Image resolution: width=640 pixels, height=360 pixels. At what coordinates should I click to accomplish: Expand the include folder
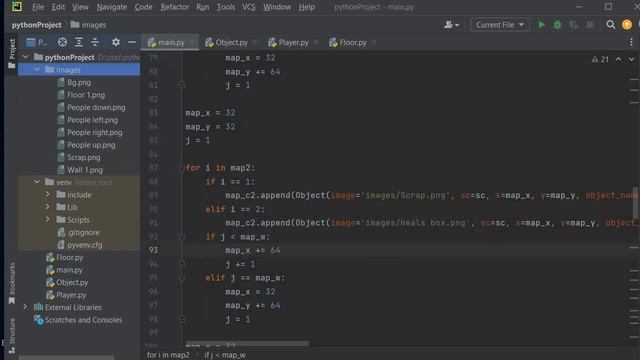[47, 194]
